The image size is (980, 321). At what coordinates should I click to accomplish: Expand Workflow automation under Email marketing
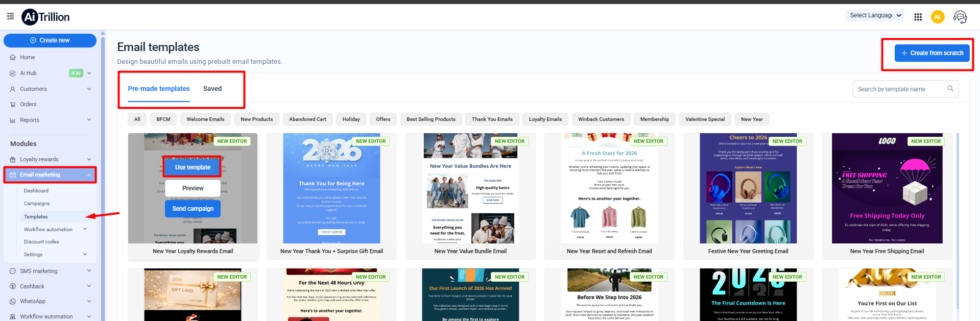pyautogui.click(x=85, y=229)
